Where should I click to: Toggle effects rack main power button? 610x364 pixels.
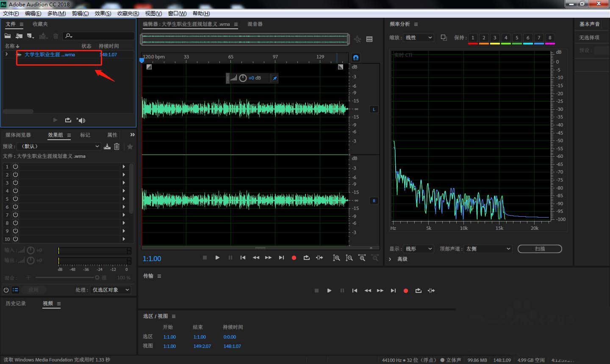(6, 290)
